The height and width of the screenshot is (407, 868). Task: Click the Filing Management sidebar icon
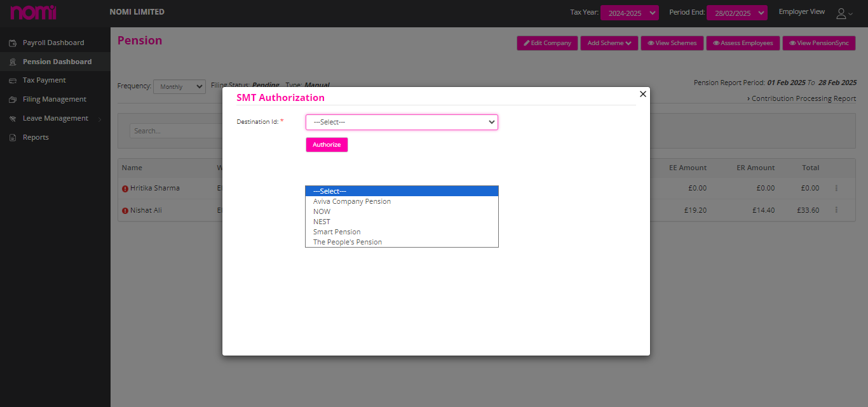coord(12,100)
